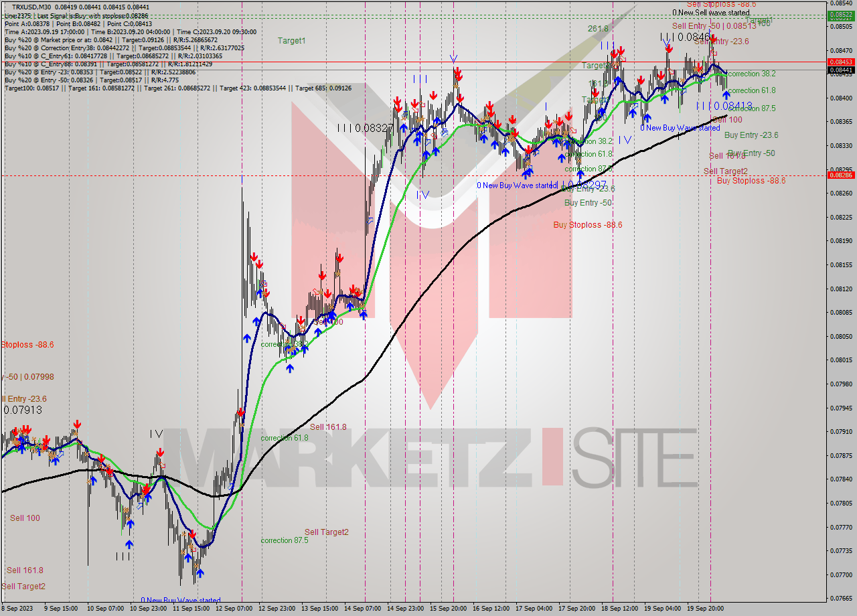Click the '14 Sep 23:00' time label
This screenshot has height=616, width=857.
click(x=406, y=609)
